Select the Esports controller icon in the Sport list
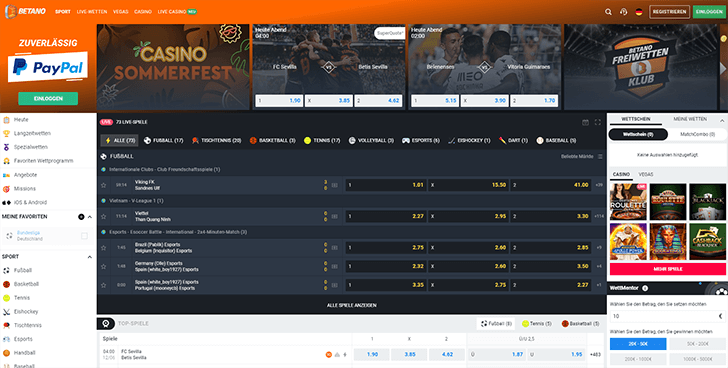 pyautogui.click(x=6, y=339)
